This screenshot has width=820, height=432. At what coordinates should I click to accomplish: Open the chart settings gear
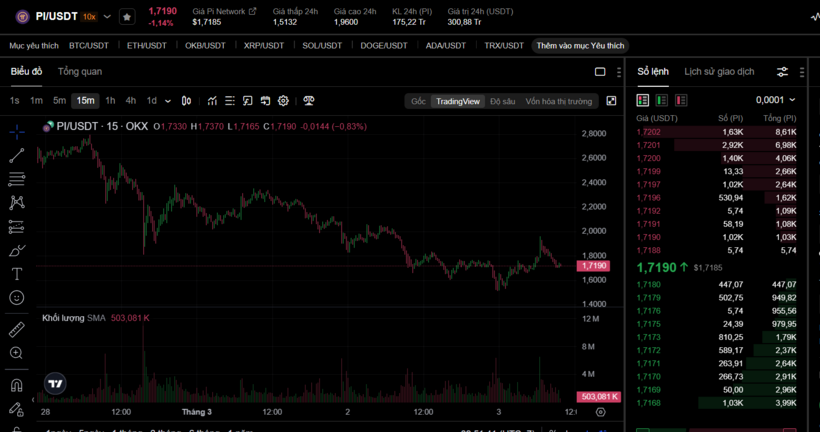click(x=283, y=101)
